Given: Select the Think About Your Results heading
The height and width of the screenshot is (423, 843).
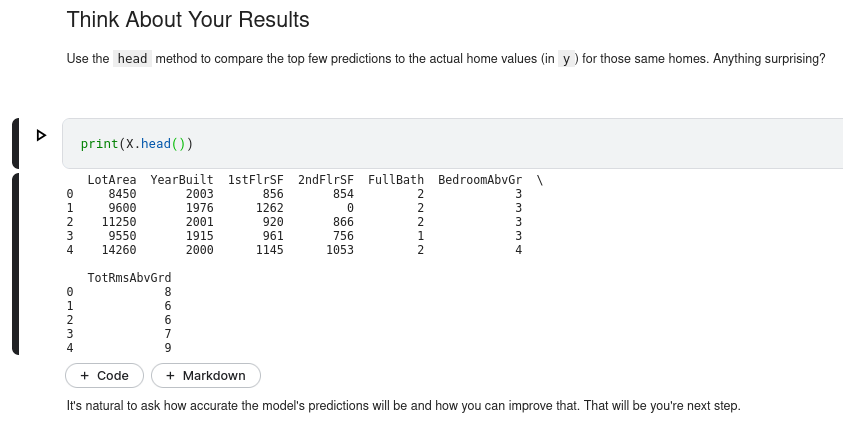Looking at the screenshot, I should [x=188, y=19].
